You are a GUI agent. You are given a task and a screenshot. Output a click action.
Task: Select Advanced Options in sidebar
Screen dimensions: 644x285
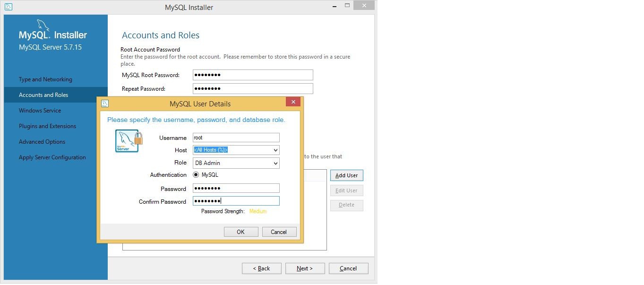(42, 142)
